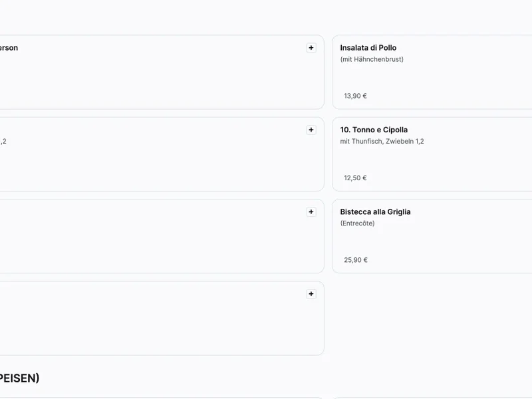Click the plus icon on the card ending in "erson"
The image size is (532, 399).
(311, 48)
